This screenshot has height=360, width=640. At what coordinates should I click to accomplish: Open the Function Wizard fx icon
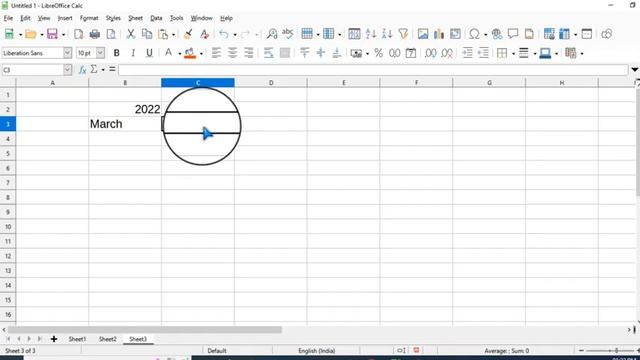pos(82,70)
